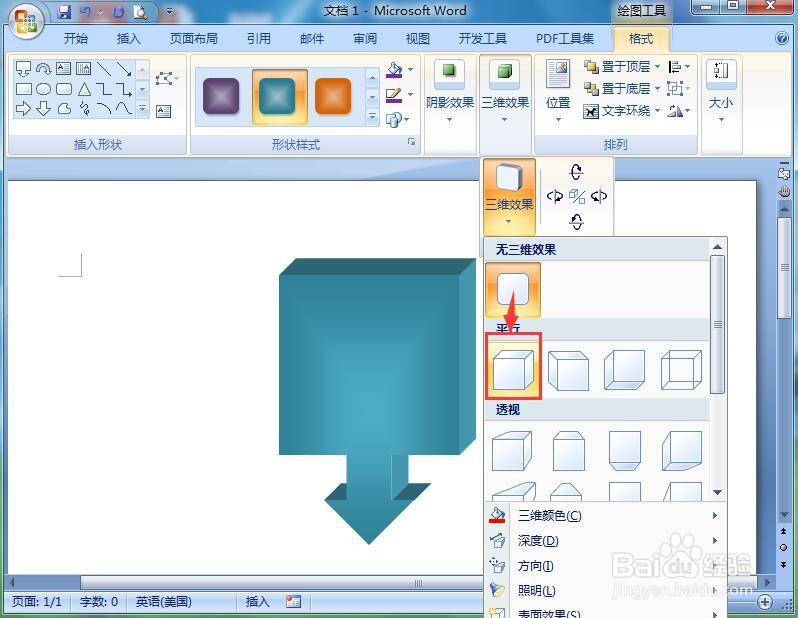Viewport: 798px width, 618px height.
Task: Open the Rotate dropdown
Action: pyautogui.click(x=679, y=110)
